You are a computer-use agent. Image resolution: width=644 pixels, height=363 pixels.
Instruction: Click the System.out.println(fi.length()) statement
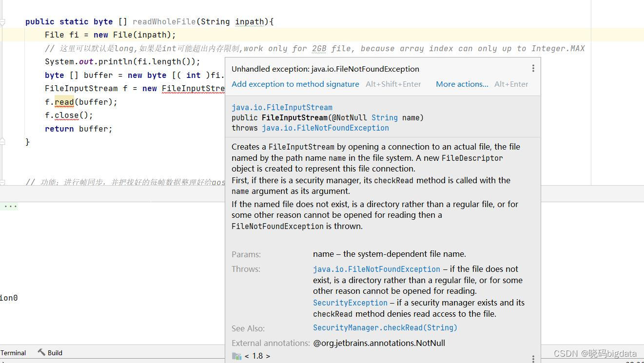[122, 61]
